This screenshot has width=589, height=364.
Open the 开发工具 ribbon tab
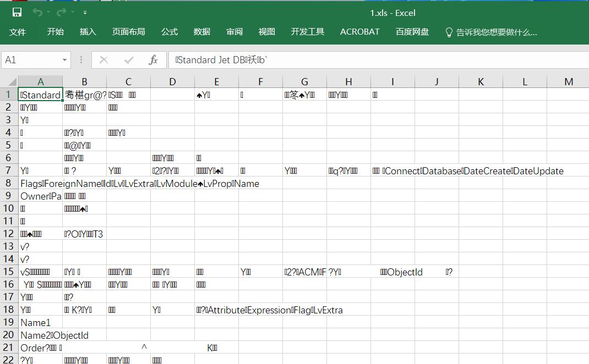[308, 32]
